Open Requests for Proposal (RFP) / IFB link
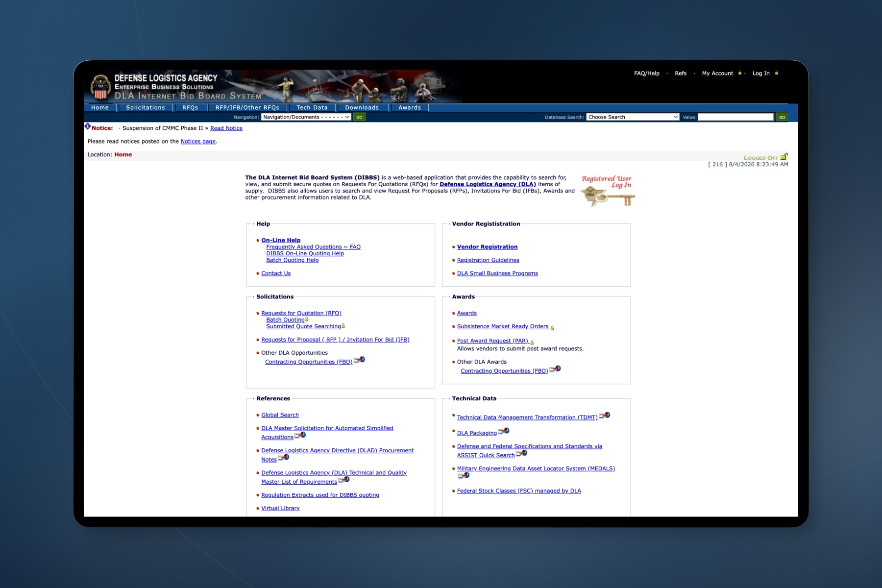Image resolution: width=882 pixels, height=588 pixels. tap(335, 340)
